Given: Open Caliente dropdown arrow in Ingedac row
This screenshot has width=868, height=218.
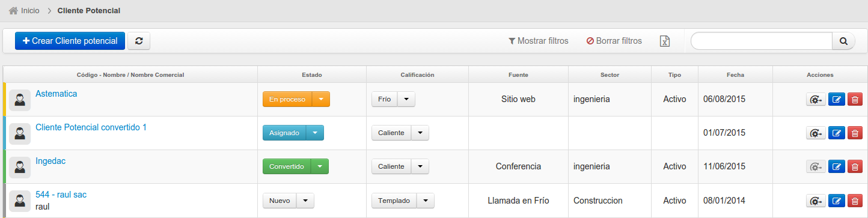Looking at the screenshot, I should (x=420, y=167).
